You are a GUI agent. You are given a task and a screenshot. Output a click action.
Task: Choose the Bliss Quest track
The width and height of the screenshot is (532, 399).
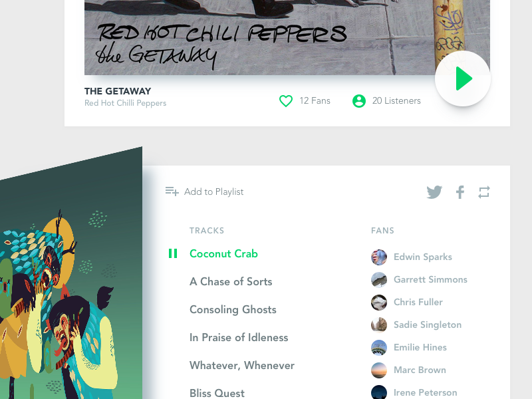coord(217,393)
